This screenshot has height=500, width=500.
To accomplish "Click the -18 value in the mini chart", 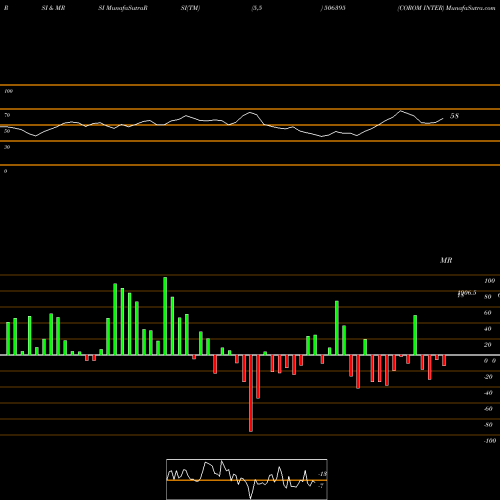I will click(x=323, y=474).
